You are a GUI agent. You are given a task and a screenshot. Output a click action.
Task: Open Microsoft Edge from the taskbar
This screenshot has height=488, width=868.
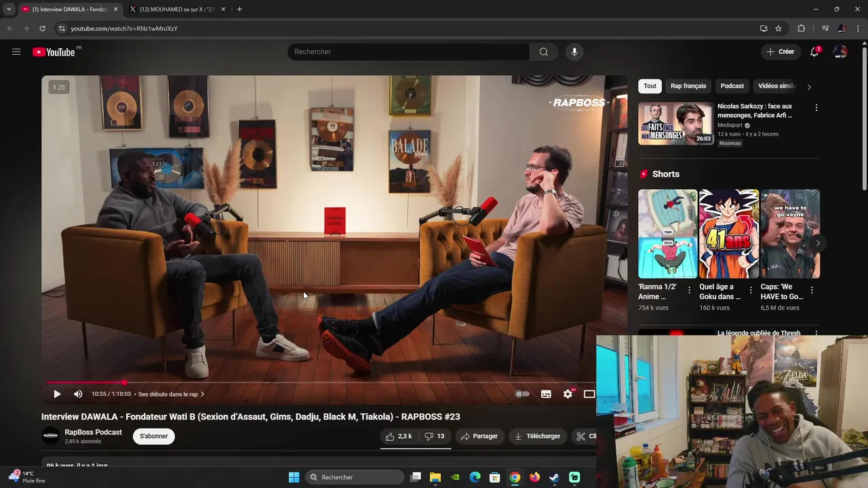click(x=475, y=477)
